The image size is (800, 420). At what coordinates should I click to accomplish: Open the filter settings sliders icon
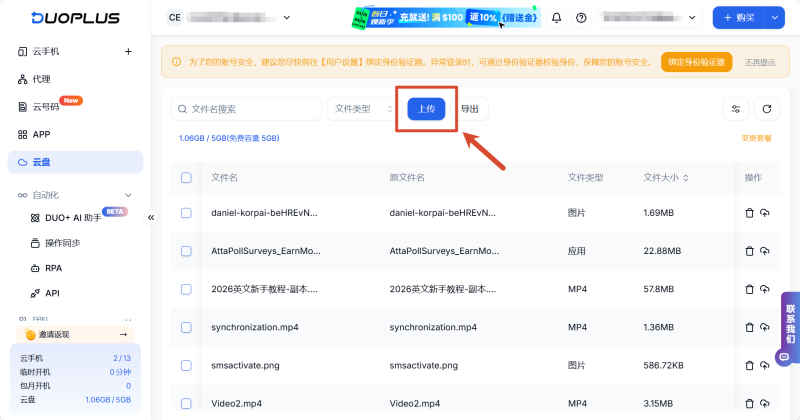(736, 109)
